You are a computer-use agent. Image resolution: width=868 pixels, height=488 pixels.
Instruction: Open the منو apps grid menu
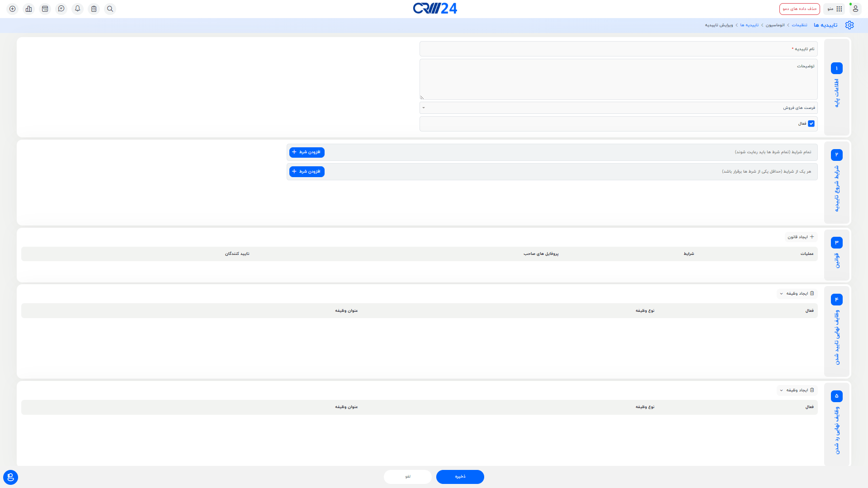click(x=835, y=9)
